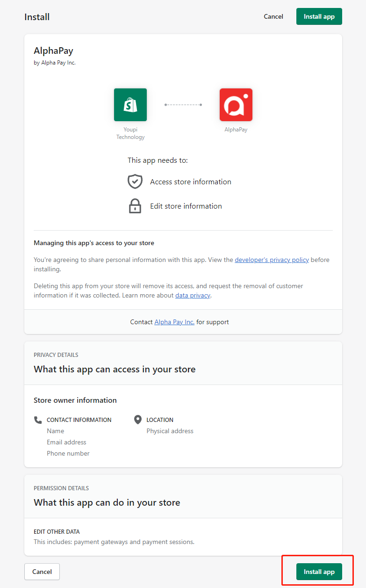
Task: Click the Edit store information text
Action: 186,206
